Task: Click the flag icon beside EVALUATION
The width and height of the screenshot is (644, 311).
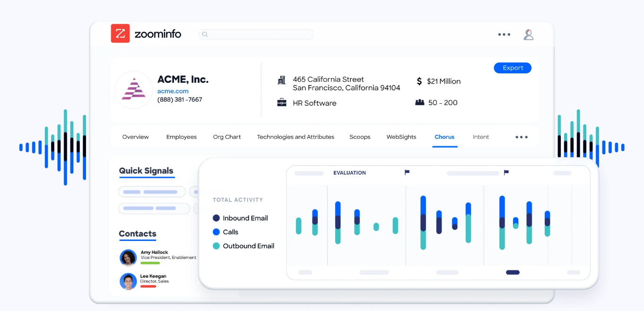Action: coord(407,172)
